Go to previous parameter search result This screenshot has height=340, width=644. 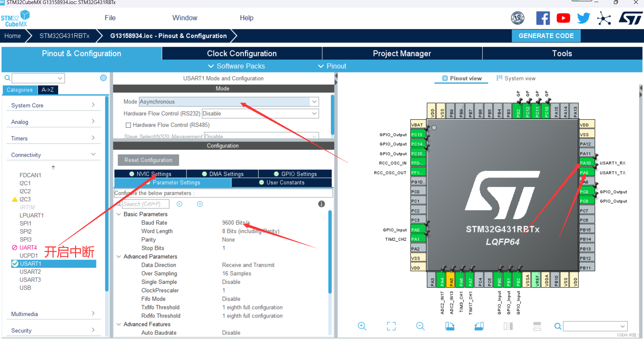click(x=180, y=204)
